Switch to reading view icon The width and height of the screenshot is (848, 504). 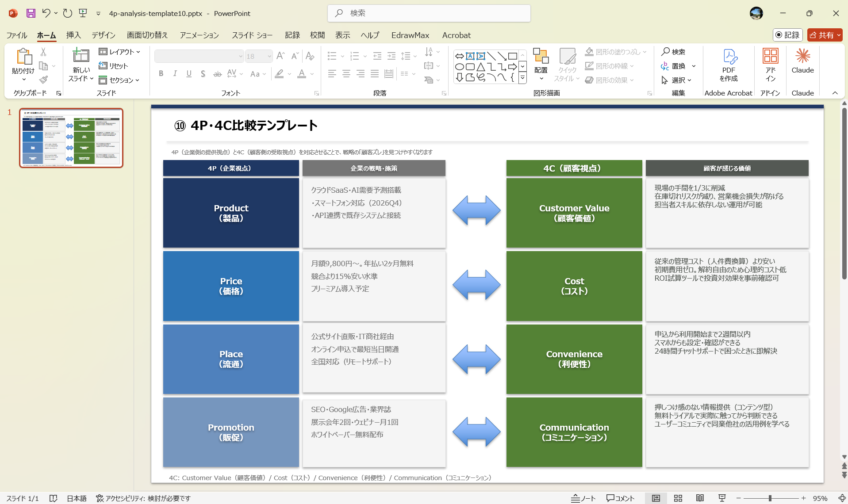click(x=700, y=498)
